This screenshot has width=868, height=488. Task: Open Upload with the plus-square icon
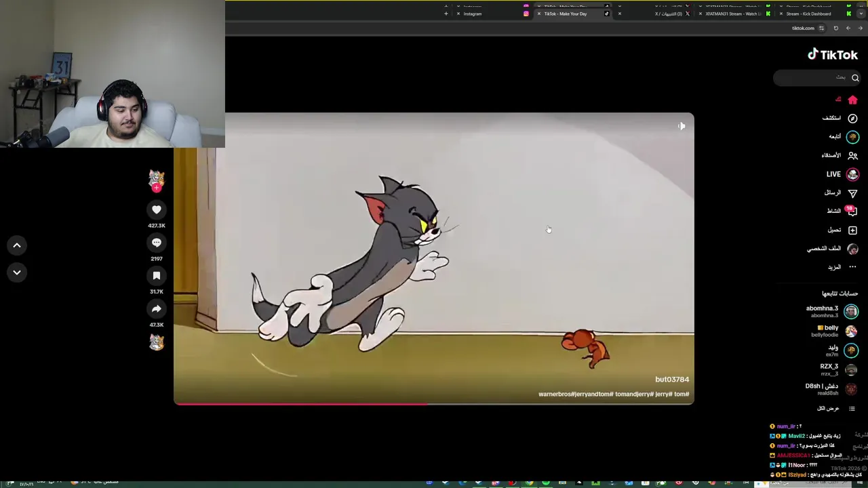(852, 230)
